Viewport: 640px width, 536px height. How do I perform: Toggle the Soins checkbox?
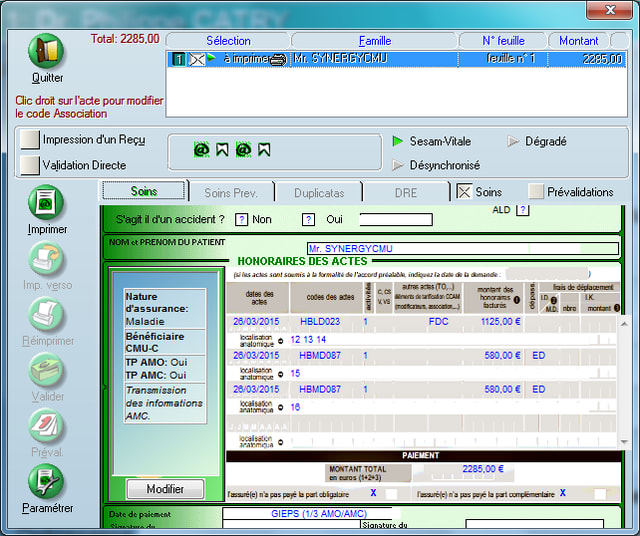point(464,191)
